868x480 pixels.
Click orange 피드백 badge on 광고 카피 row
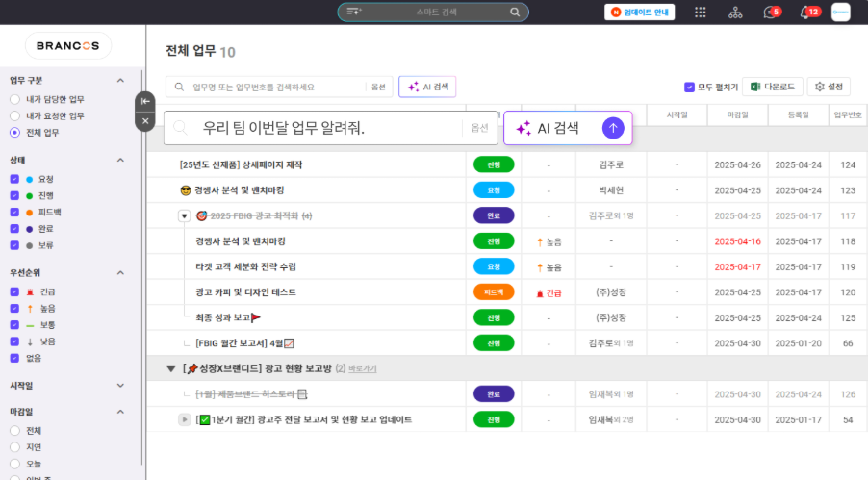[494, 292]
